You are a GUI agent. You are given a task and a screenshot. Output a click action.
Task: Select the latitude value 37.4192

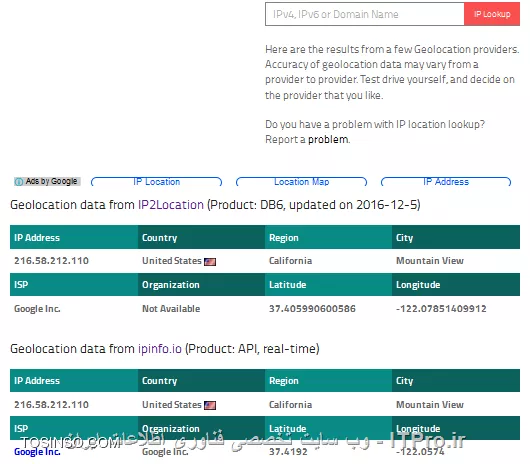[x=288, y=452]
